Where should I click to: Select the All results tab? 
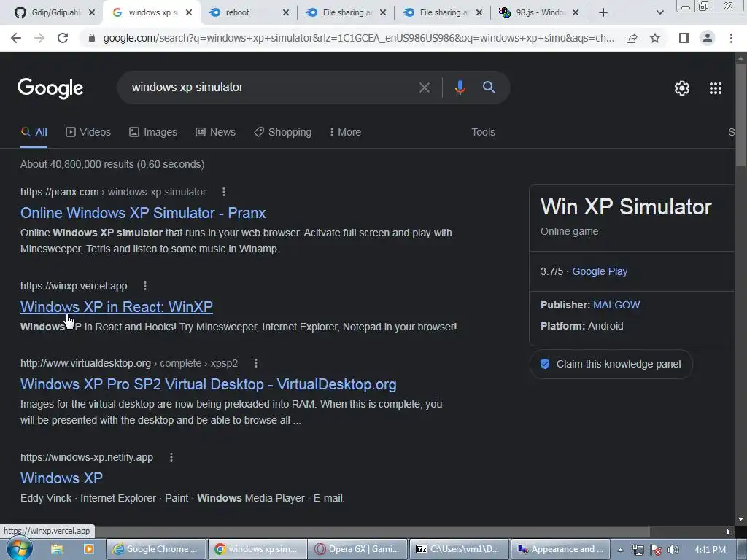pos(34,132)
